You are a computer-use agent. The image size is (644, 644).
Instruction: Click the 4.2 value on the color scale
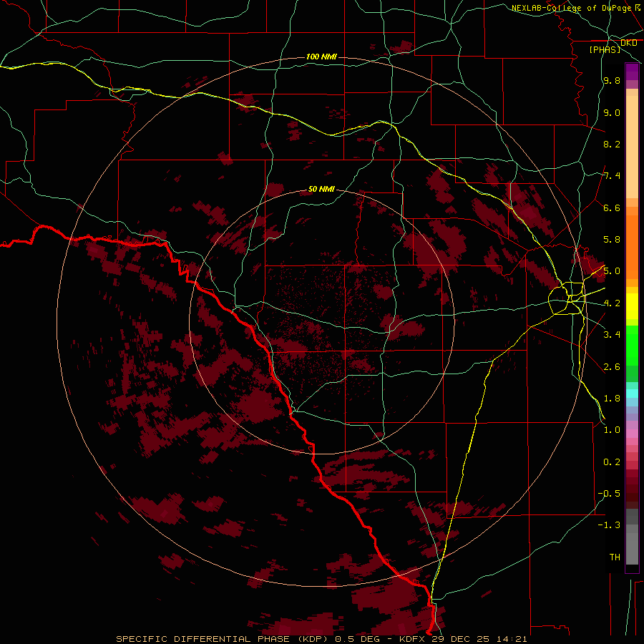[612, 303]
